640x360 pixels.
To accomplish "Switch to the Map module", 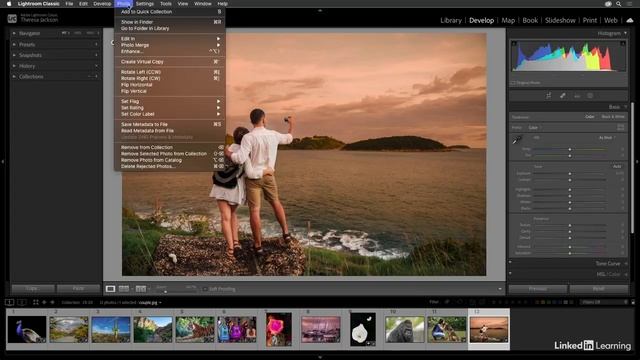I will [x=508, y=20].
